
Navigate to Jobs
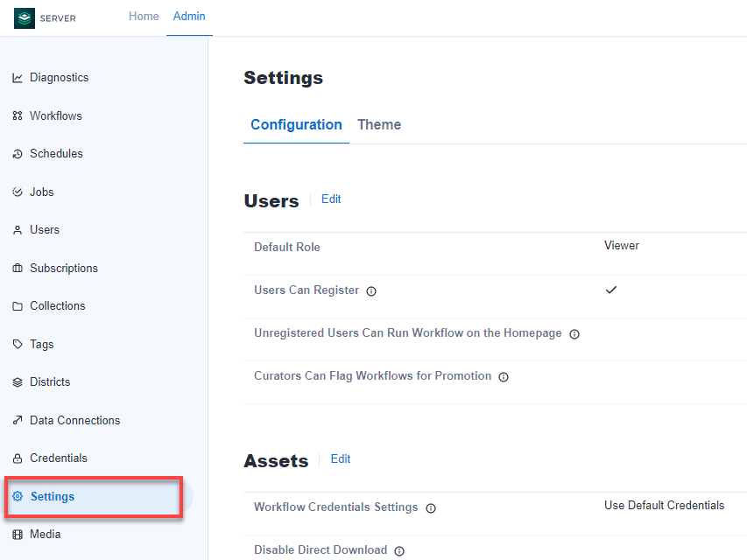(x=42, y=192)
